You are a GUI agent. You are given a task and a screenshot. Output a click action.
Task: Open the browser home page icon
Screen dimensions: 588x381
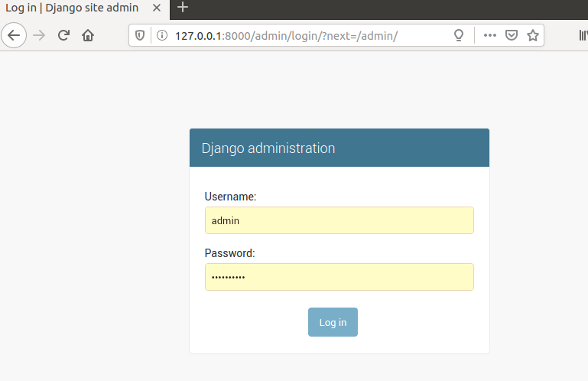88,35
